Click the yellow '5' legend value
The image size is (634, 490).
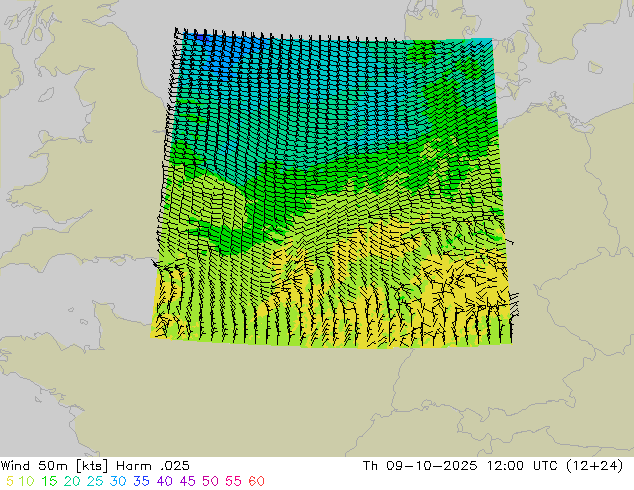click(x=10, y=481)
